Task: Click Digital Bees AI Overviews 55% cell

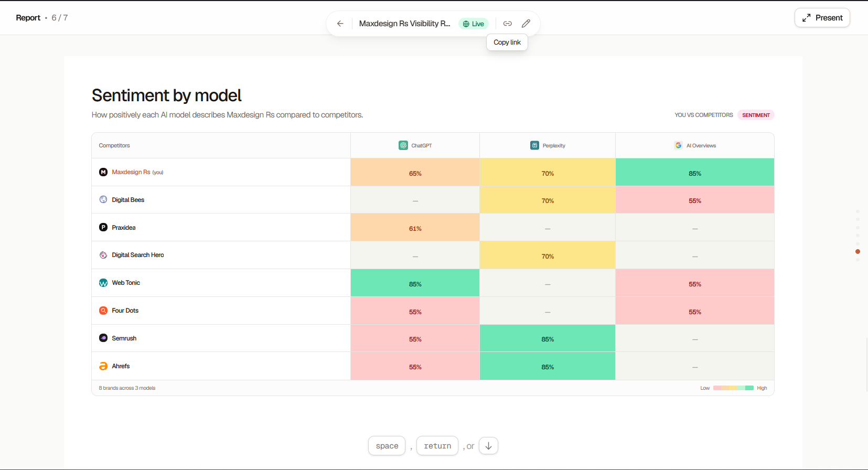Action: [x=695, y=200]
